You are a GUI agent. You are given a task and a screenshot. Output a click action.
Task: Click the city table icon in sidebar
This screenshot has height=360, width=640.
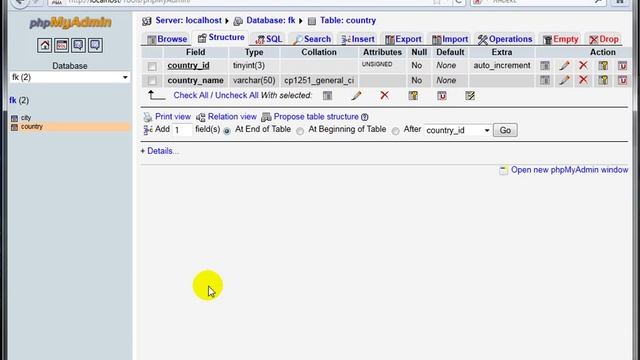coord(14,118)
